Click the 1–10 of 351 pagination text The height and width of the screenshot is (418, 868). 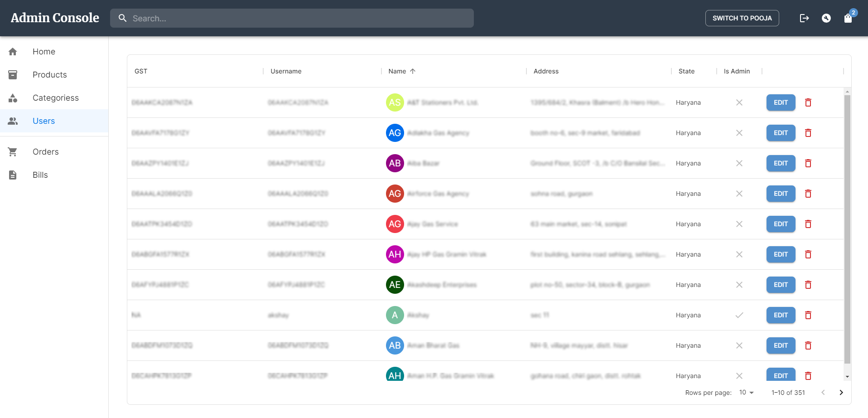pos(788,393)
